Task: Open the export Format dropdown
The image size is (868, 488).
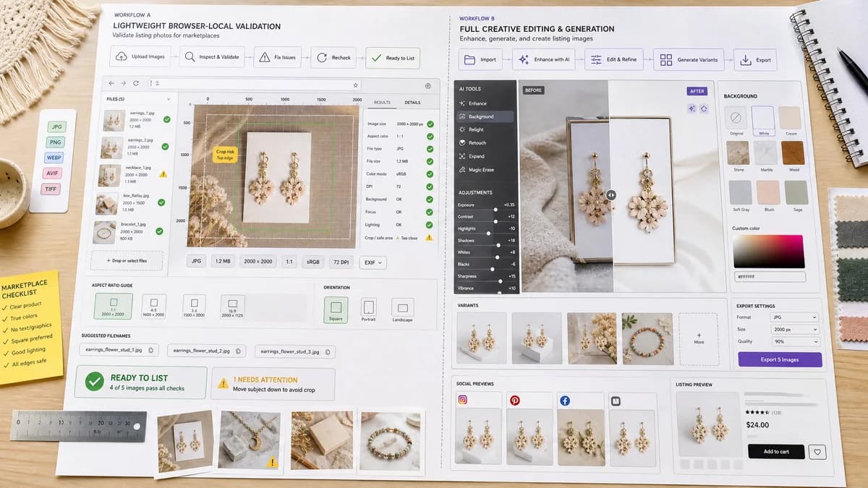Action: point(794,317)
